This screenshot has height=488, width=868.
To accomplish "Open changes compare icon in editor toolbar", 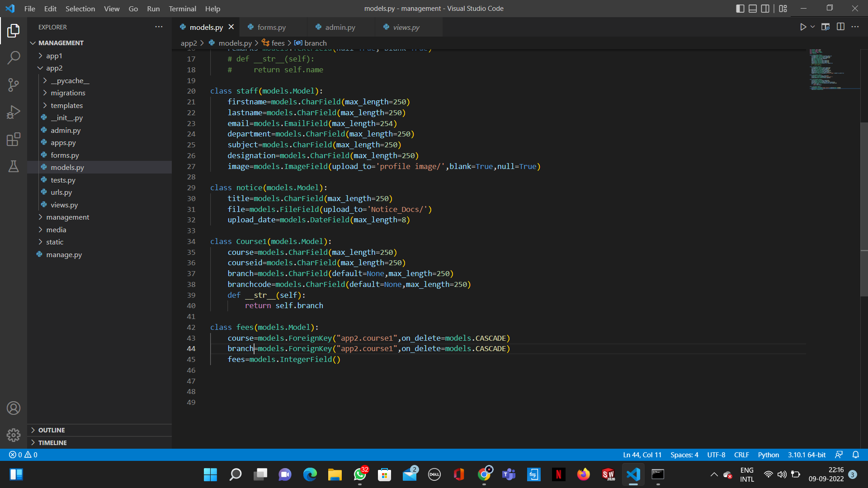I will coord(826,27).
